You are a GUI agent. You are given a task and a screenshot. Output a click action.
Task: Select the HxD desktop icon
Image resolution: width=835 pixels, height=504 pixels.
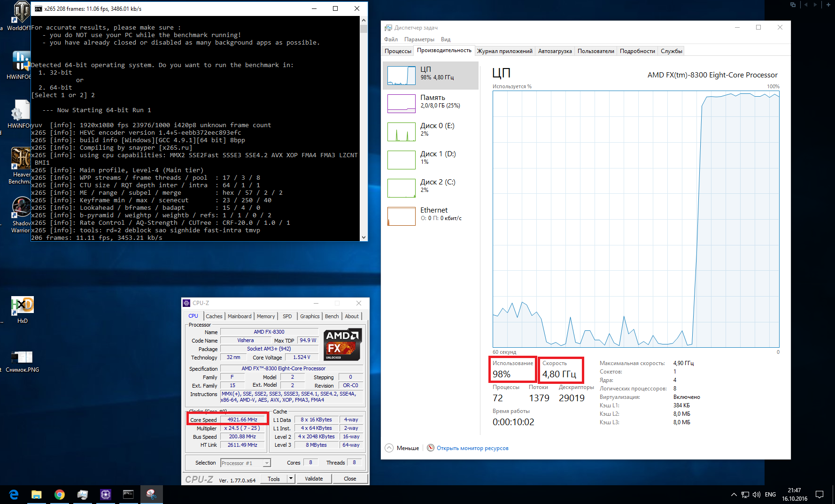pos(22,310)
